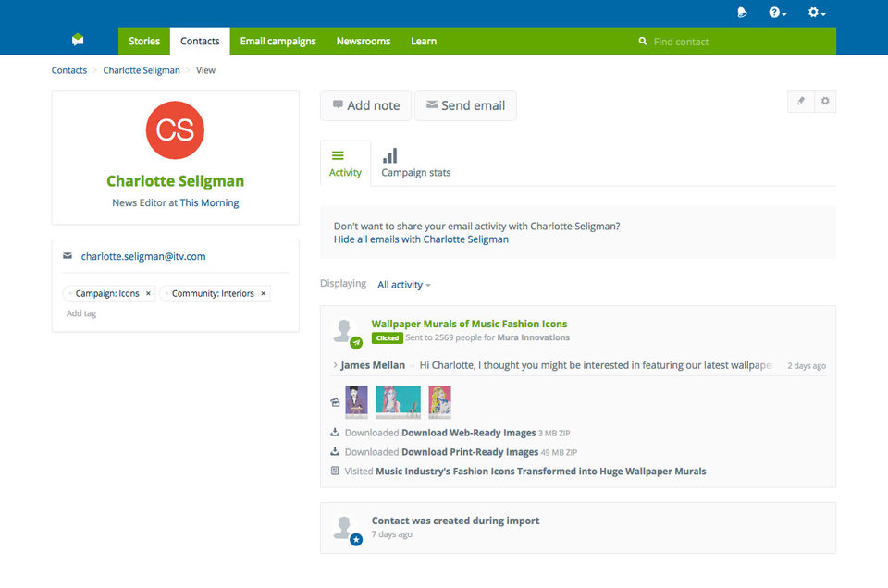888x588 pixels.
Task: Expand the All activity filter dropdown
Action: coord(404,285)
